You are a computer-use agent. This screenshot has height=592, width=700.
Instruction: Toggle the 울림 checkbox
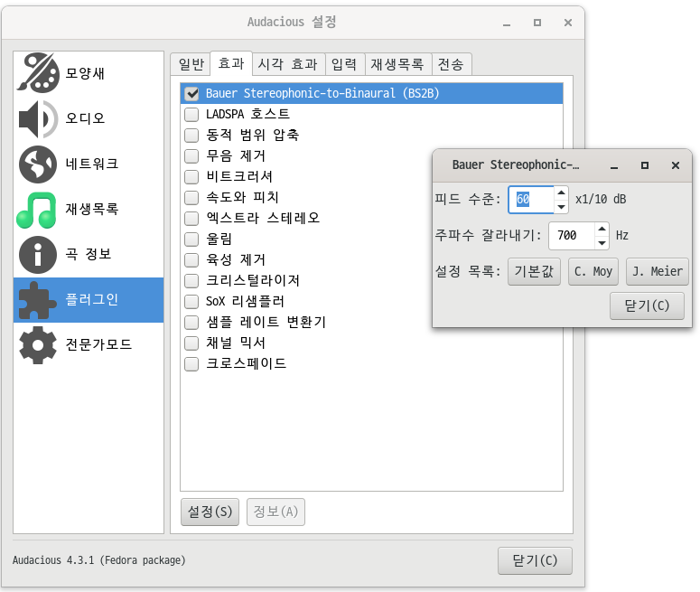191,239
